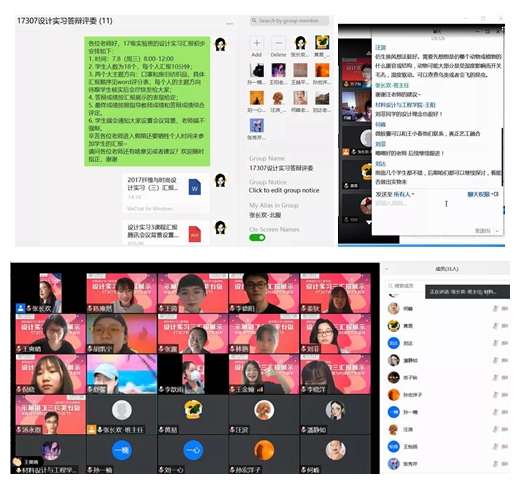Unmute 黄茜 via her microphone icon in list

click(x=495, y=326)
